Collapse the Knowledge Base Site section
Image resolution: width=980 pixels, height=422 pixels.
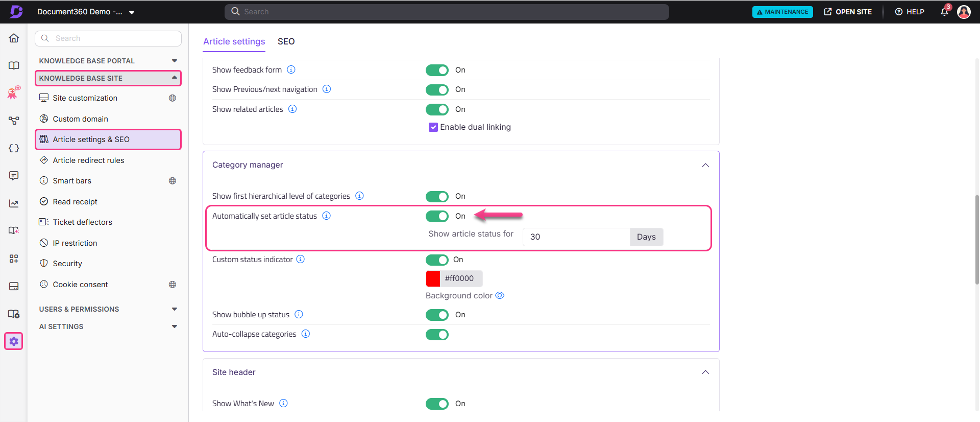pyautogui.click(x=108, y=78)
